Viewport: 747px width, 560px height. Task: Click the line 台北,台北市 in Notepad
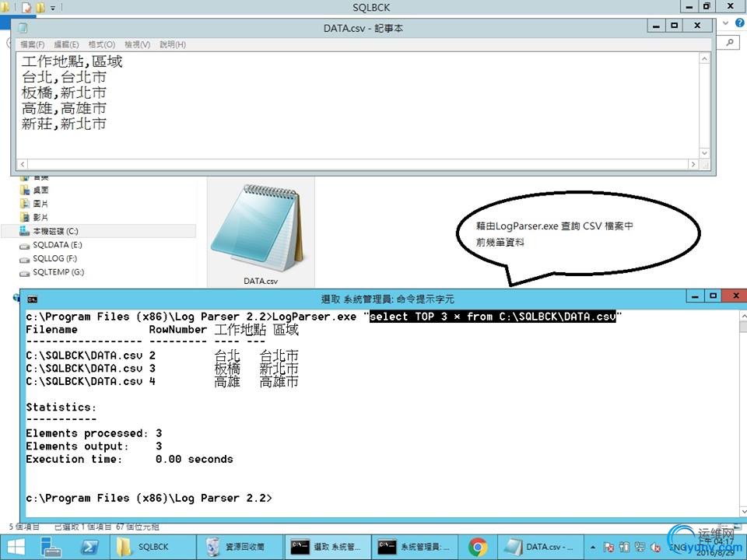pyautogui.click(x=64, y=77)
